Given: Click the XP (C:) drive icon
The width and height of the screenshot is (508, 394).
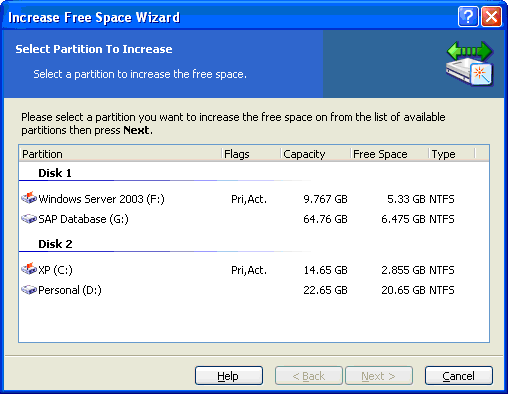Looking at the screenshot, I should tap(29, 269).
